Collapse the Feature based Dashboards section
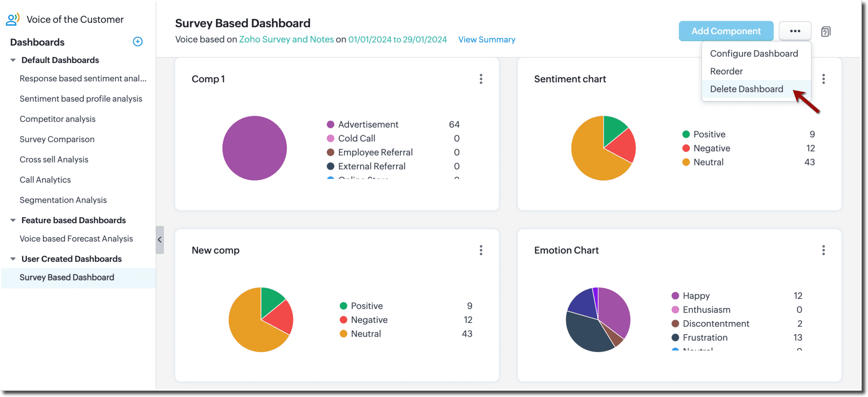The width and height of the screenshot is (868, 397). [x=13, y=221]
